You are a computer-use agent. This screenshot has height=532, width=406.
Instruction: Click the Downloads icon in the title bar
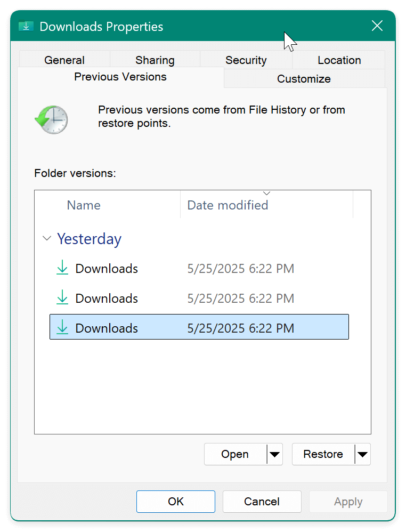[x=26, y=26]
